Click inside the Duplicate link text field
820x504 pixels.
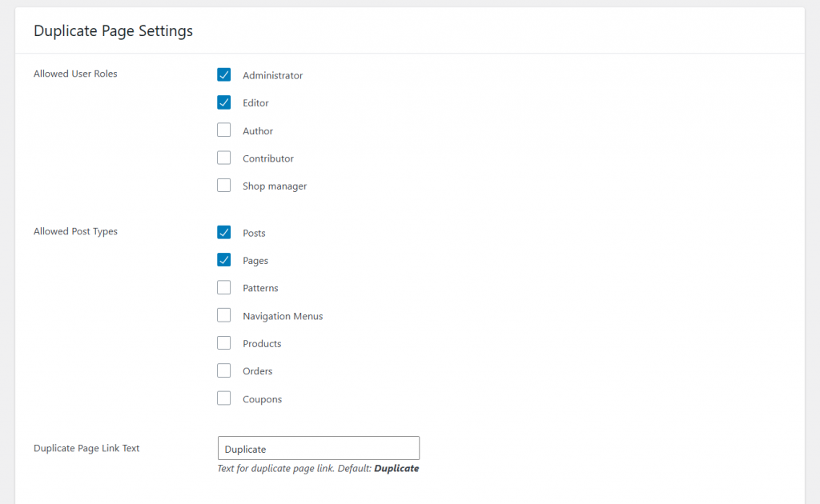coord(318,448)
